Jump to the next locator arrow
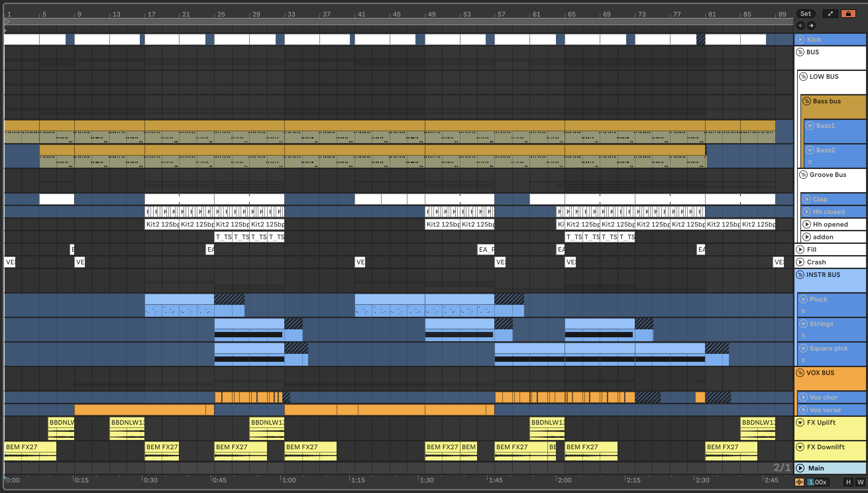The height and width of the screenshot is (493, 868). pos(811,26)
